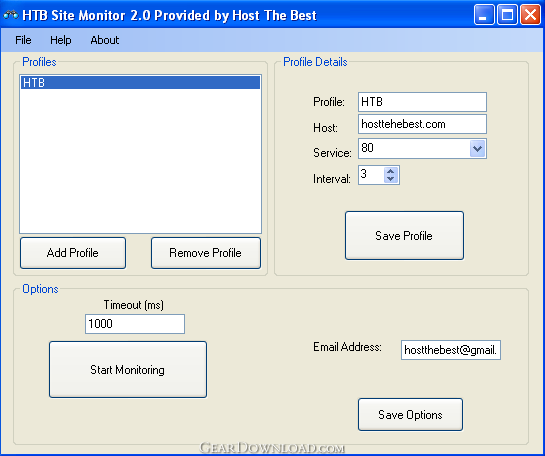Click the 'Profile:' label

pos(329,102)
